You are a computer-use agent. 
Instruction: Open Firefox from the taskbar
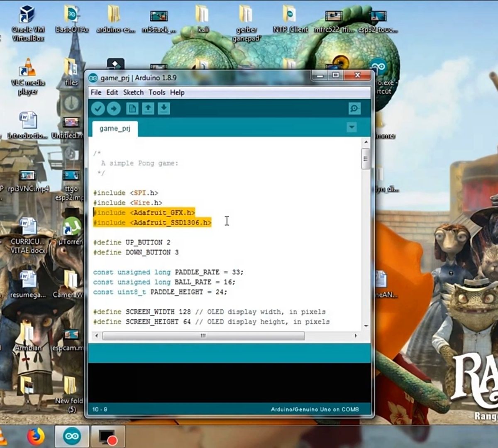tap(36, 436)
